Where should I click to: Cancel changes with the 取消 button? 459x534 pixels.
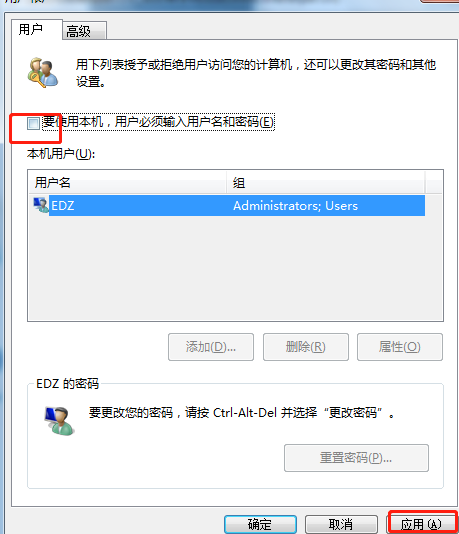pyautogui.click(x=341, y=524)
